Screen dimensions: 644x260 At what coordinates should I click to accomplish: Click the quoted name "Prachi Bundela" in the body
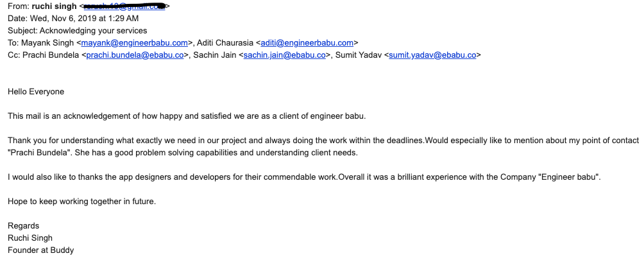click(37, 152)
